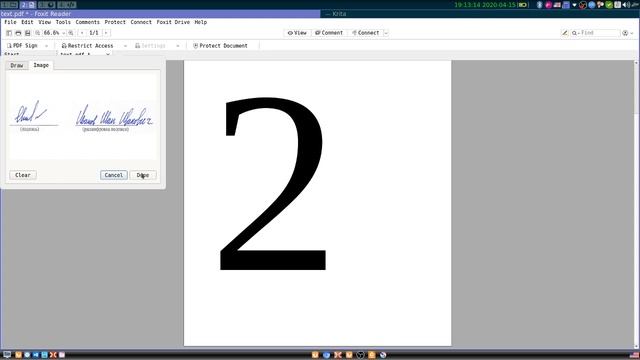Select the Image tab in signature dialog
This screenshot has width=640, height=360.
41,65
